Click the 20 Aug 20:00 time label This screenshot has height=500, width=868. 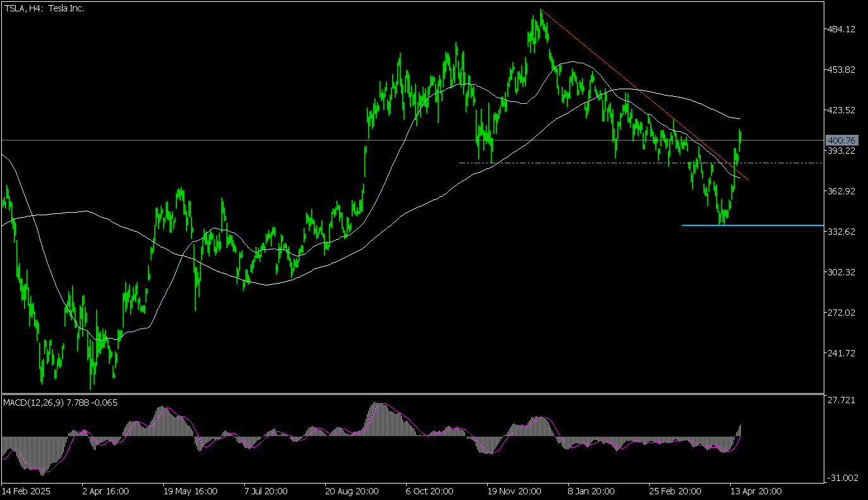352,491
